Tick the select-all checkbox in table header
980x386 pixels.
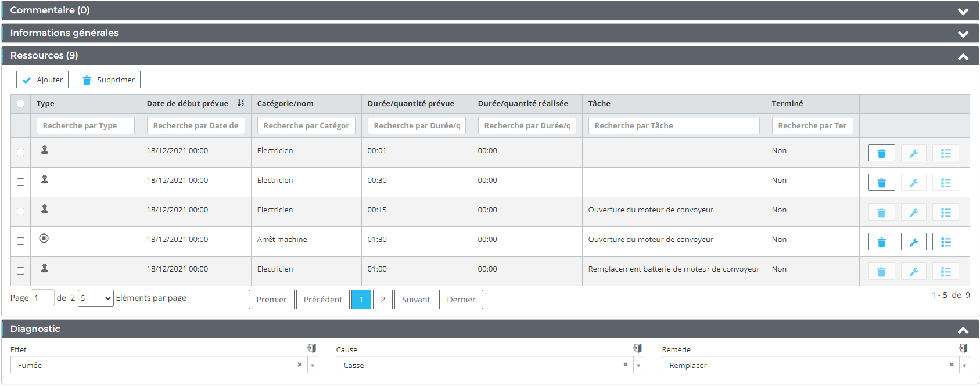click(21, 104)
